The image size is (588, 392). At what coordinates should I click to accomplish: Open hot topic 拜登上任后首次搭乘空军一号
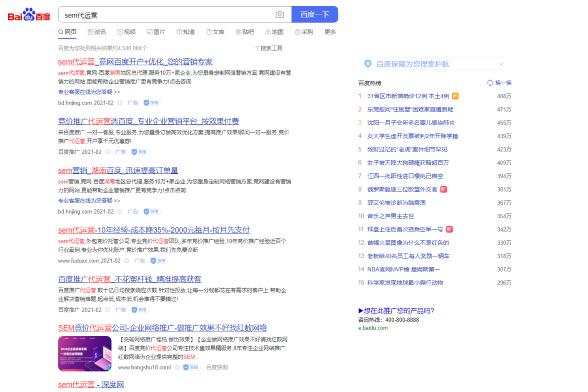pos(405,230)
